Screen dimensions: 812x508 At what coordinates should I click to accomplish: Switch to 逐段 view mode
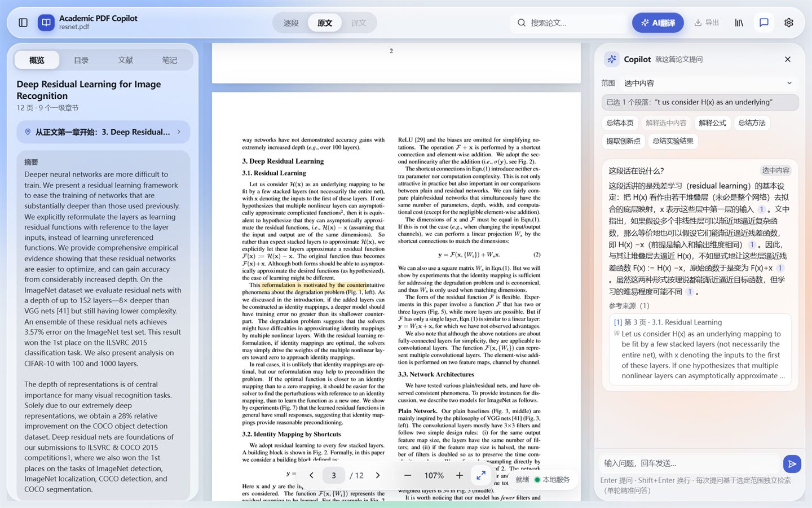point(291,23)
